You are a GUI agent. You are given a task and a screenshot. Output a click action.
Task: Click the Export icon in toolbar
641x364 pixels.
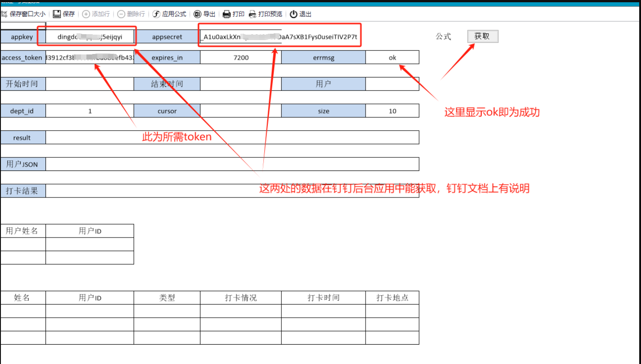[x=197, y=14]
